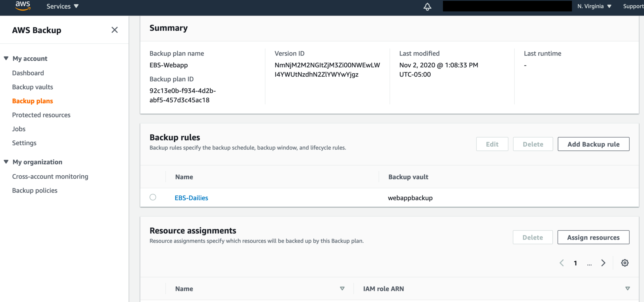Click the Summary heading
Screen dimensions: 644x302
point(168,28)
